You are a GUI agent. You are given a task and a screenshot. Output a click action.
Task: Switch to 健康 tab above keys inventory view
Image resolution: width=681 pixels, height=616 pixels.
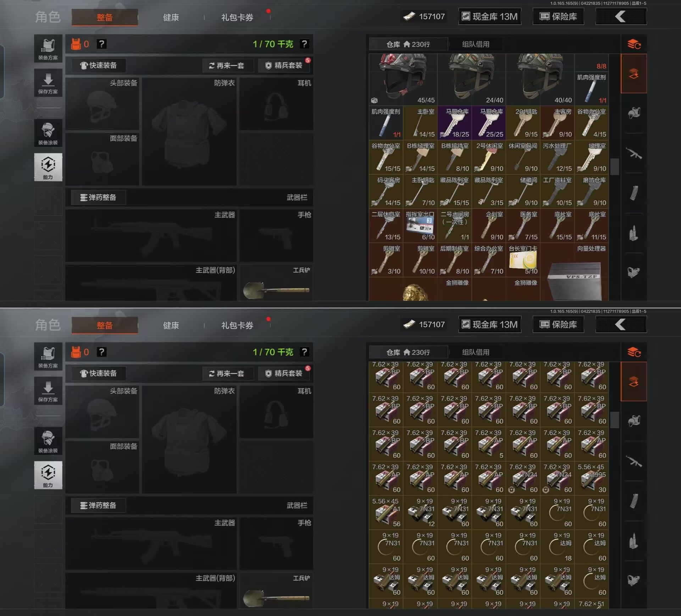[x=171, y=17]
